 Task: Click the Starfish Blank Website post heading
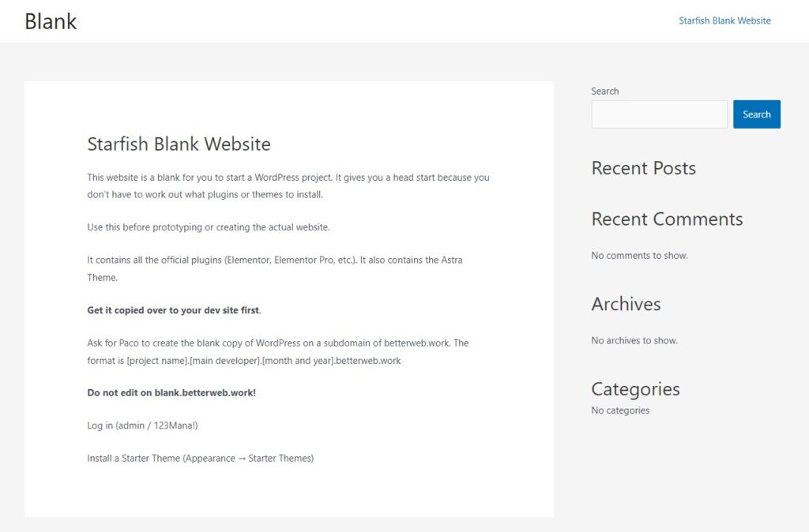[179, 144]
